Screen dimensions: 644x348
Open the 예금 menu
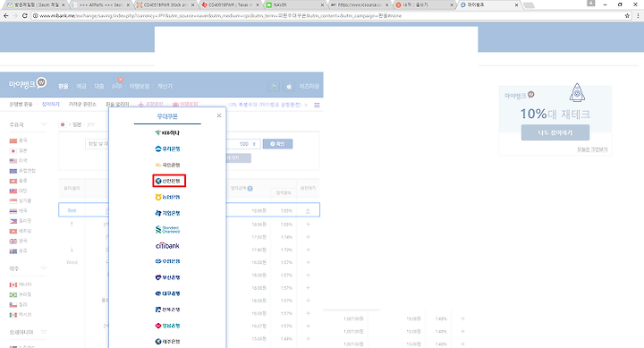coord(81,86)
